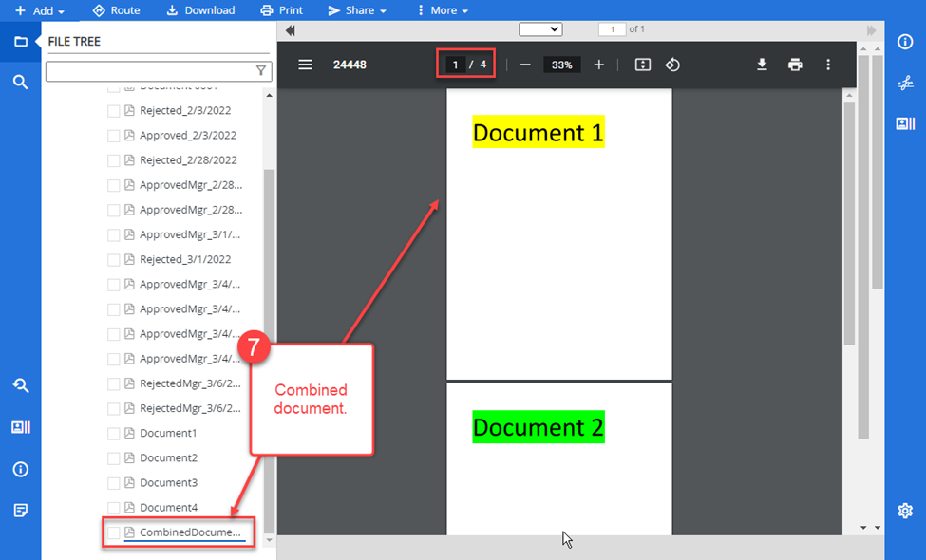
Task: Open the viewer's three-dot options menu
Action: tap(828, 65)
